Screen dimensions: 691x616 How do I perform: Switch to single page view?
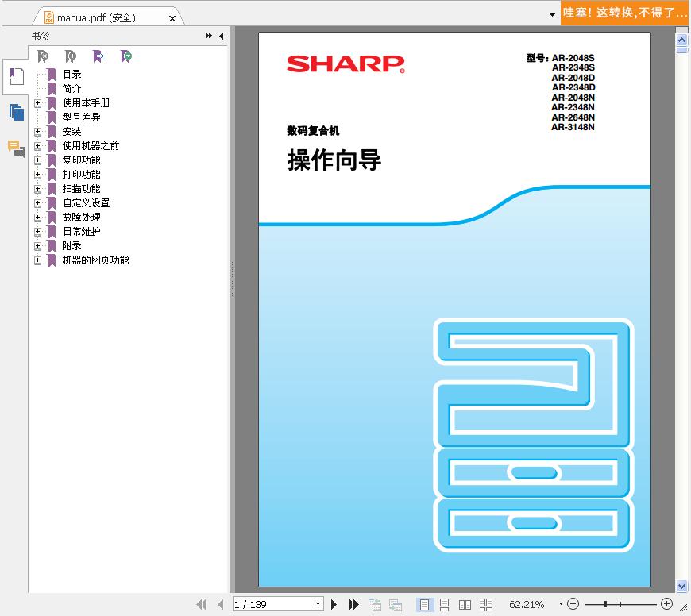tap(424, 605)
